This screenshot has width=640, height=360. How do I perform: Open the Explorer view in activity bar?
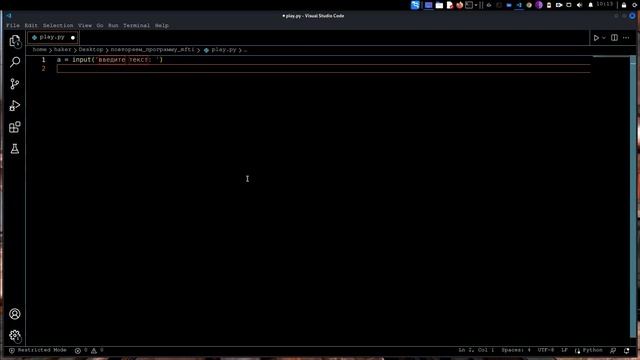tap(15, 41)
